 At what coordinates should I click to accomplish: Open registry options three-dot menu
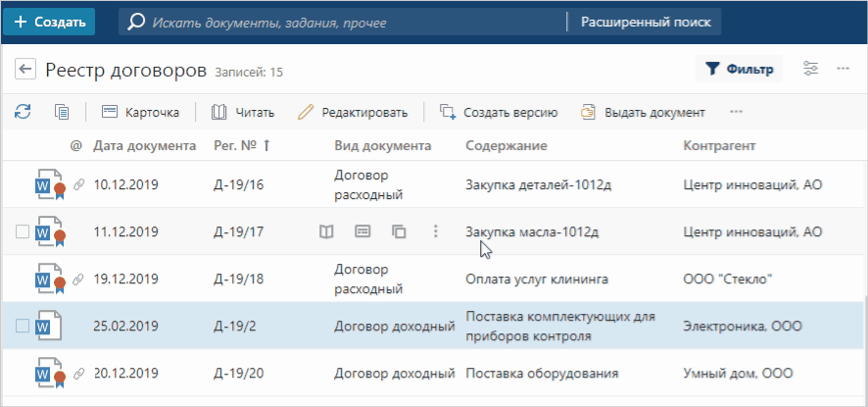click(843, 69)
